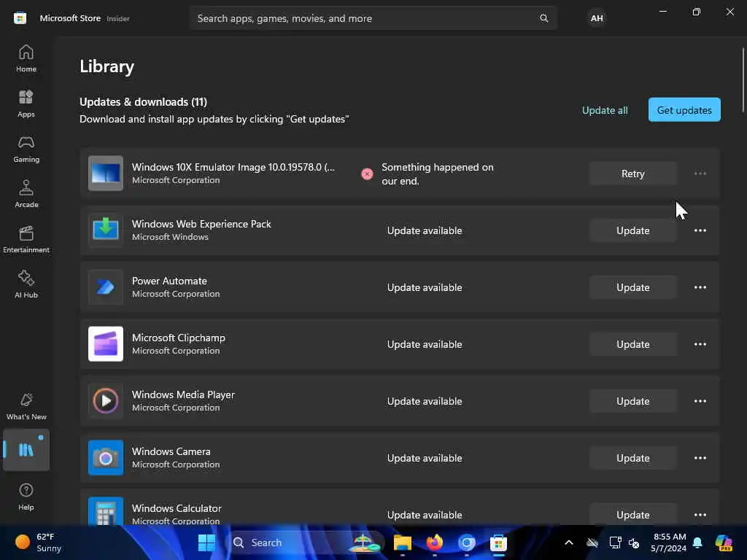The width and height of the screenshot is (747, 560).
Task: Open the AH account profile avatar
Action: click(597, 18)
